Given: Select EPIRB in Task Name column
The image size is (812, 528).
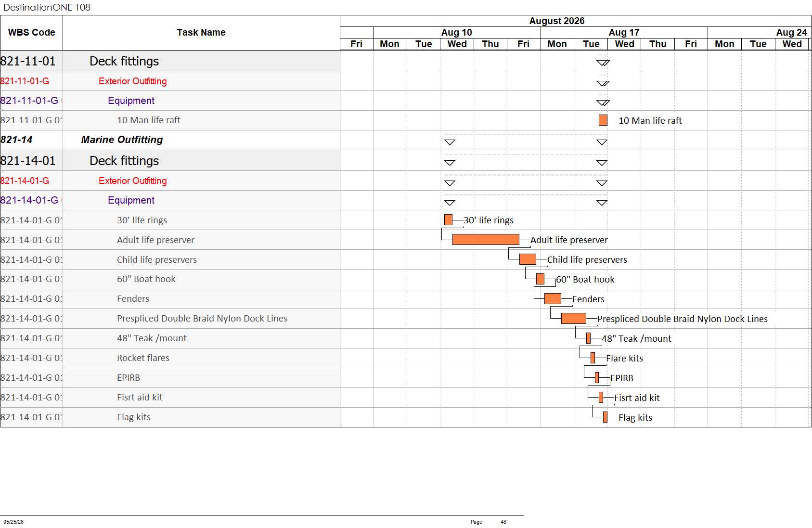Looking at the screenshot, I should 129,378.
